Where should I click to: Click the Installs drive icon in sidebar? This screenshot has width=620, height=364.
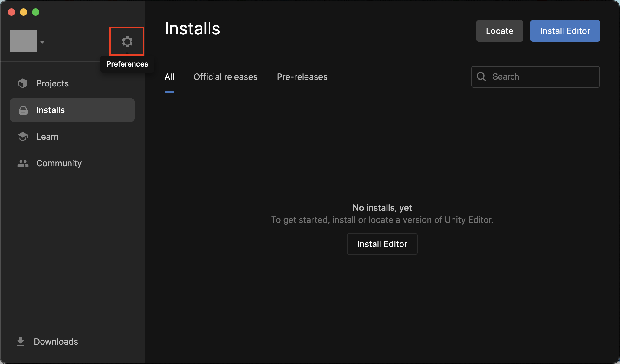pos(23,110)
